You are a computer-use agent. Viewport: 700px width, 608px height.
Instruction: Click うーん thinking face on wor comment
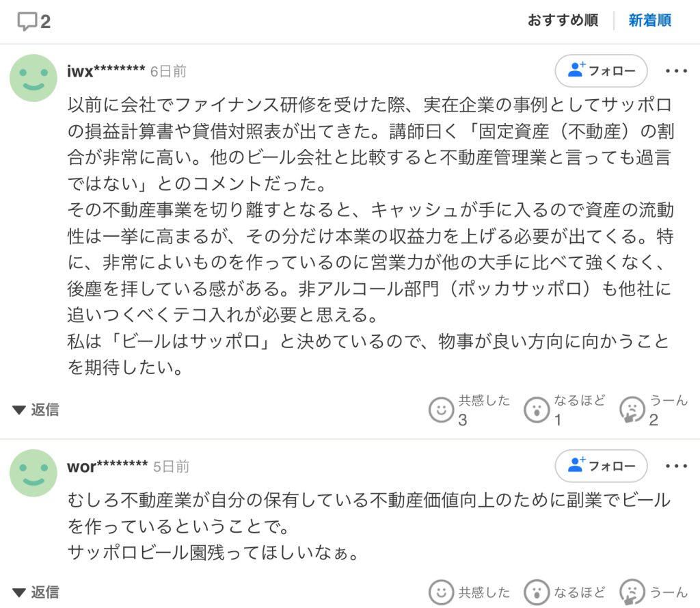[x=632, y=592]
